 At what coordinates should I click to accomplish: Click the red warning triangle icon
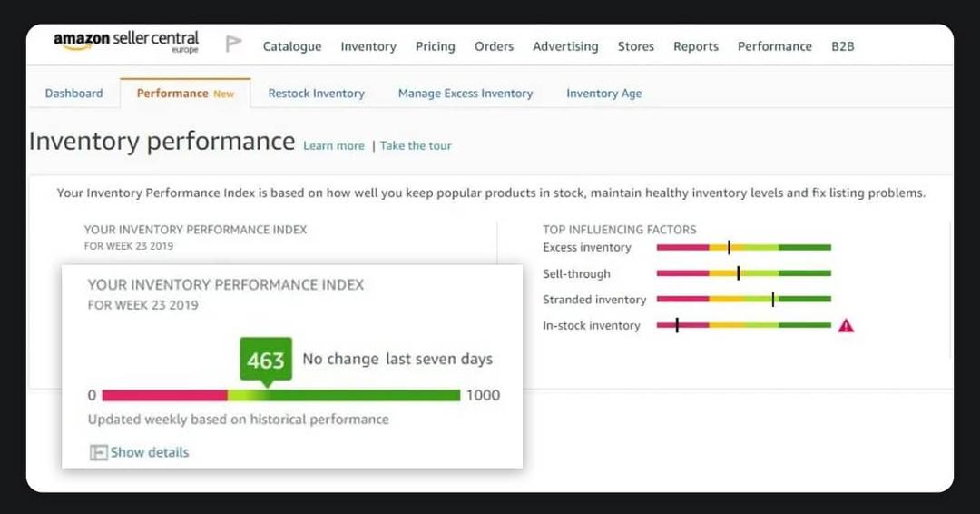point(846,326)
